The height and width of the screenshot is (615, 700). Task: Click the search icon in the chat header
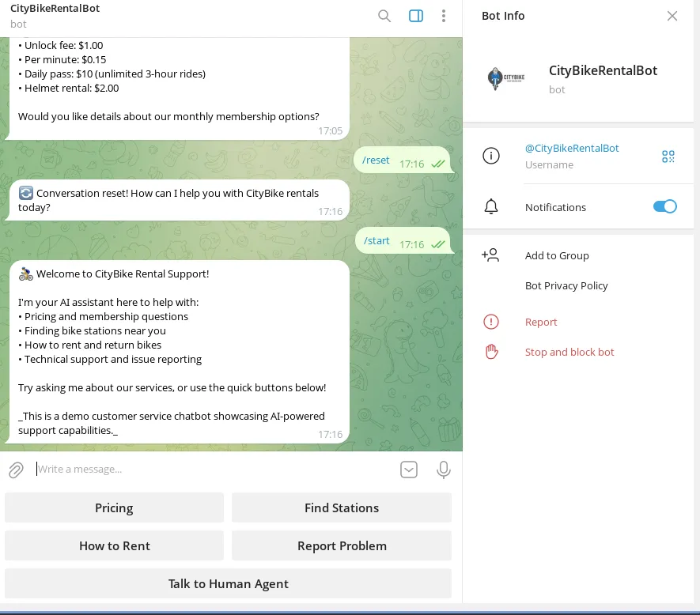(384, 16)
